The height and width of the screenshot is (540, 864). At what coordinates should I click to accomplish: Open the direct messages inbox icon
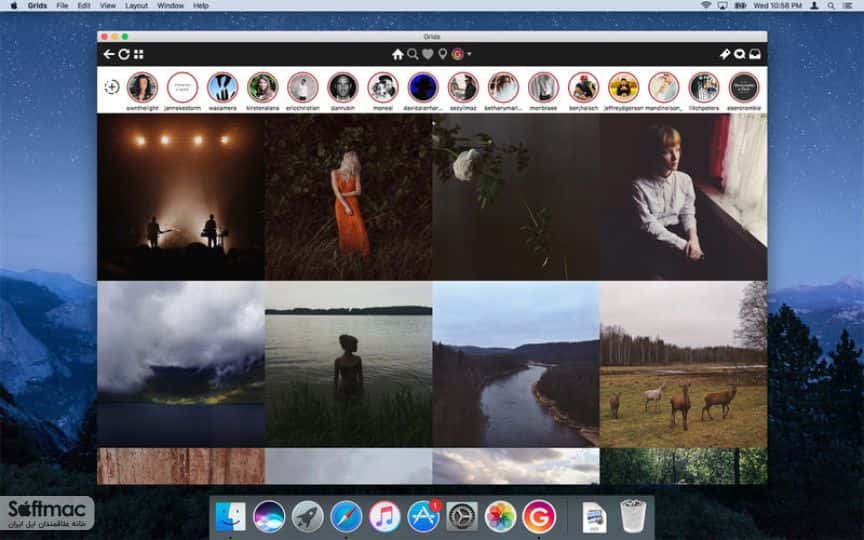tap(755, 54)
